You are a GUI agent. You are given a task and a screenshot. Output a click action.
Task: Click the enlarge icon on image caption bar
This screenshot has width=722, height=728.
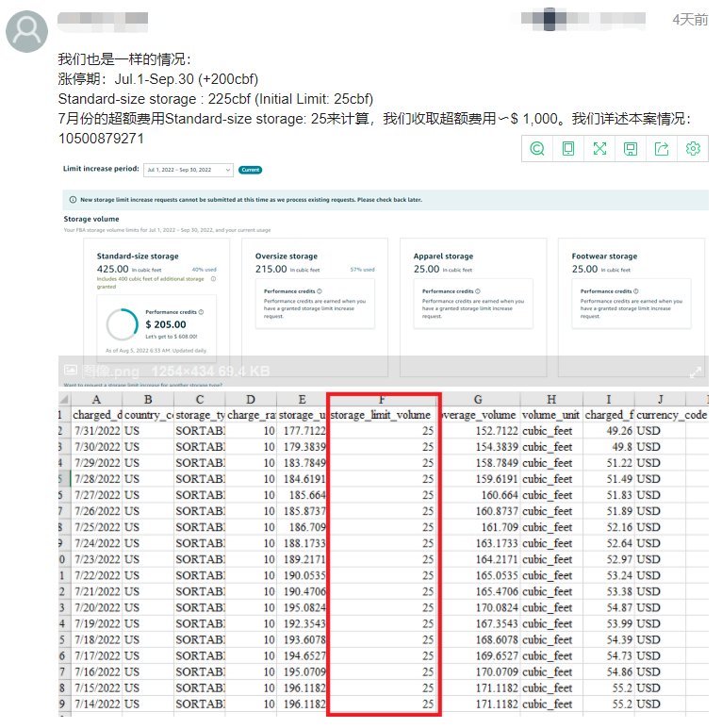(x=696, y=372)
